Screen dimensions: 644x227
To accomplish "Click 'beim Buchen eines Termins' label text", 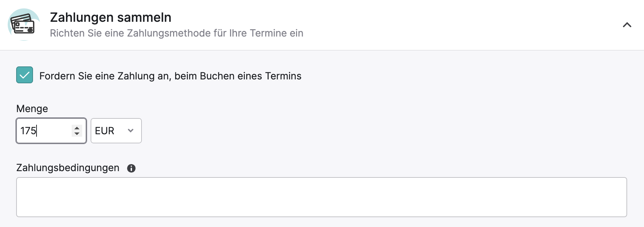I will point(238,76).
